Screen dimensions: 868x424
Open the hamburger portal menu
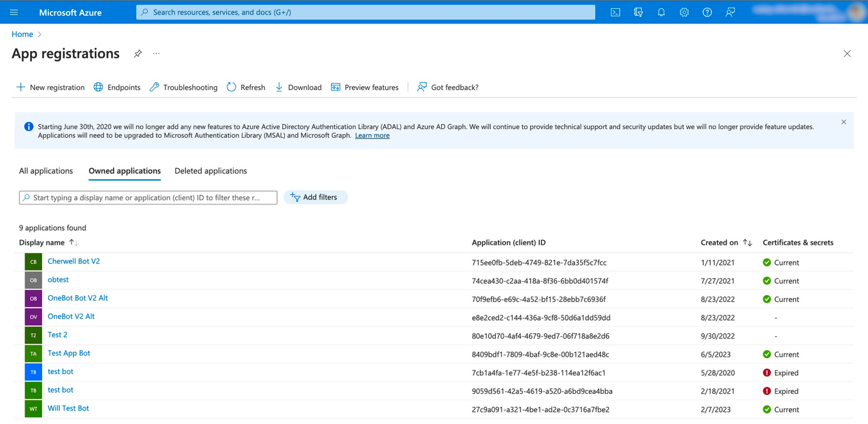14,12
